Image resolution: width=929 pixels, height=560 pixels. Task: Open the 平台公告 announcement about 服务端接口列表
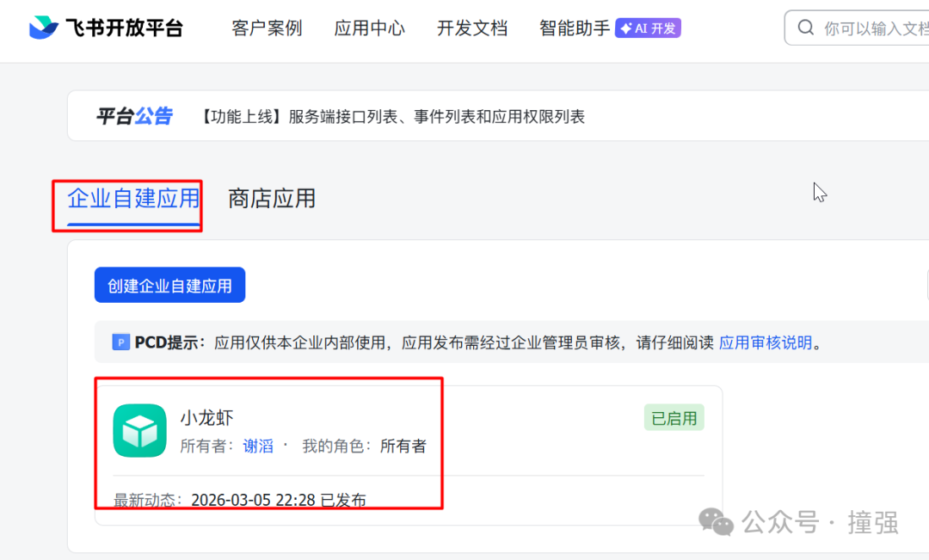(x=390, y=116)
